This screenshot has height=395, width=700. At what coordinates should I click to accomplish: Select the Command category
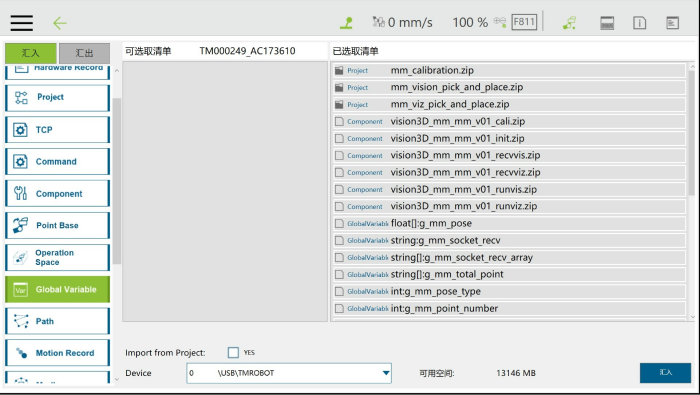tap(57, 162)
